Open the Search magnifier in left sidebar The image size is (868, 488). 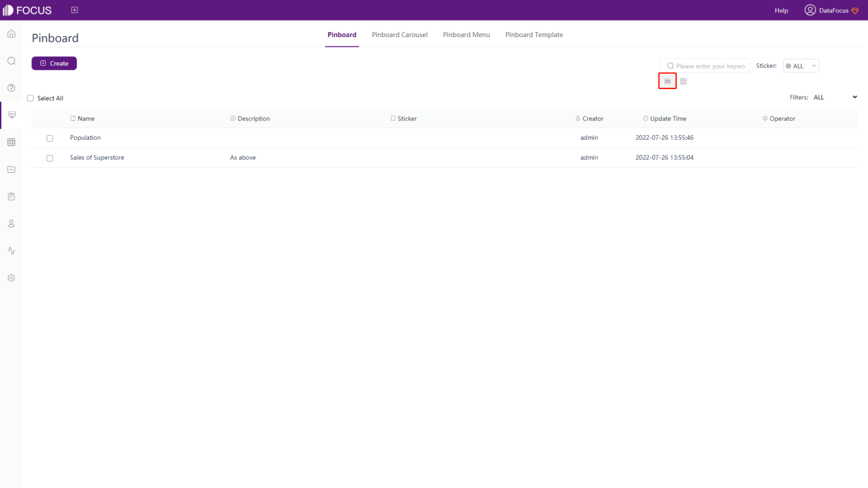[11, 61]
